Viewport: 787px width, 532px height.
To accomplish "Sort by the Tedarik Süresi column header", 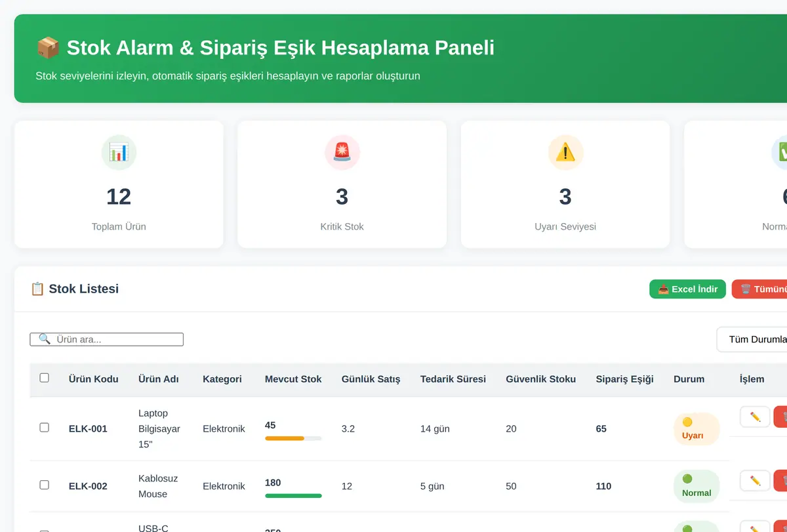I will coord(453,379).
